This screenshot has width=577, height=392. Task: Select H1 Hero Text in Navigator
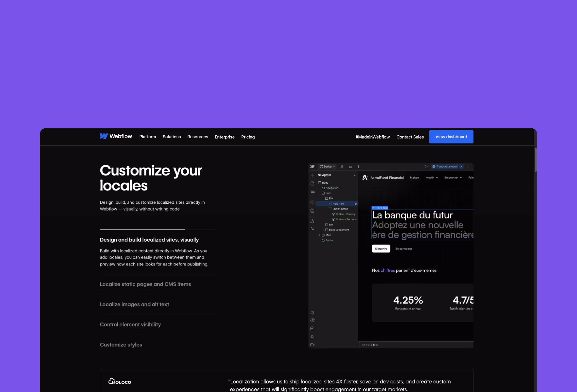(338, 204)
